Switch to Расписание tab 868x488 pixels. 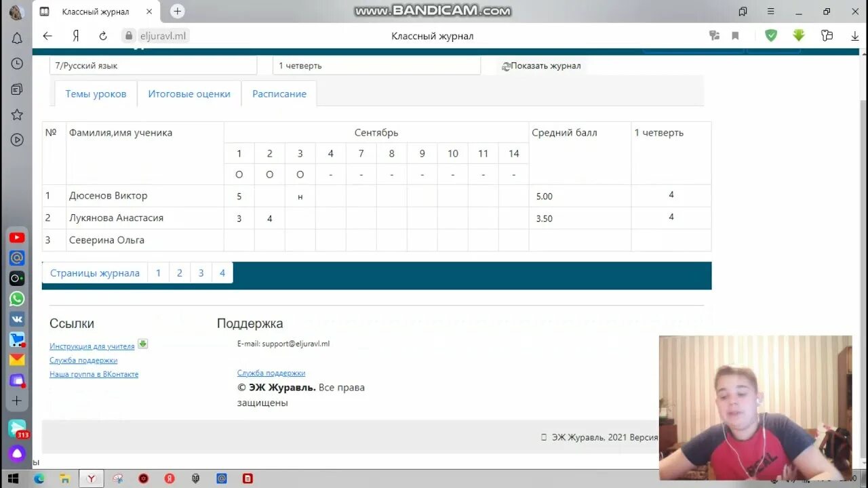[x=279, y=94]
